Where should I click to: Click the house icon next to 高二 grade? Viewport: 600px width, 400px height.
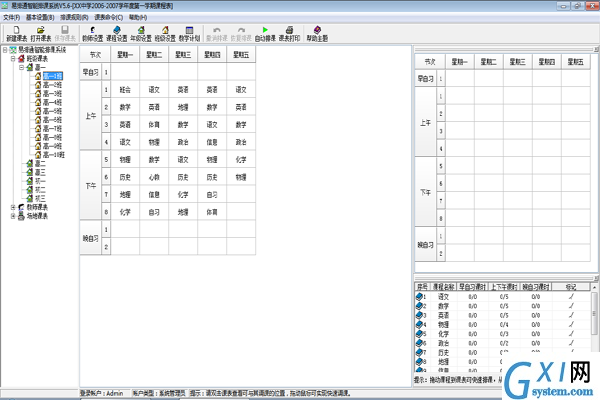[x=29, y=163]
